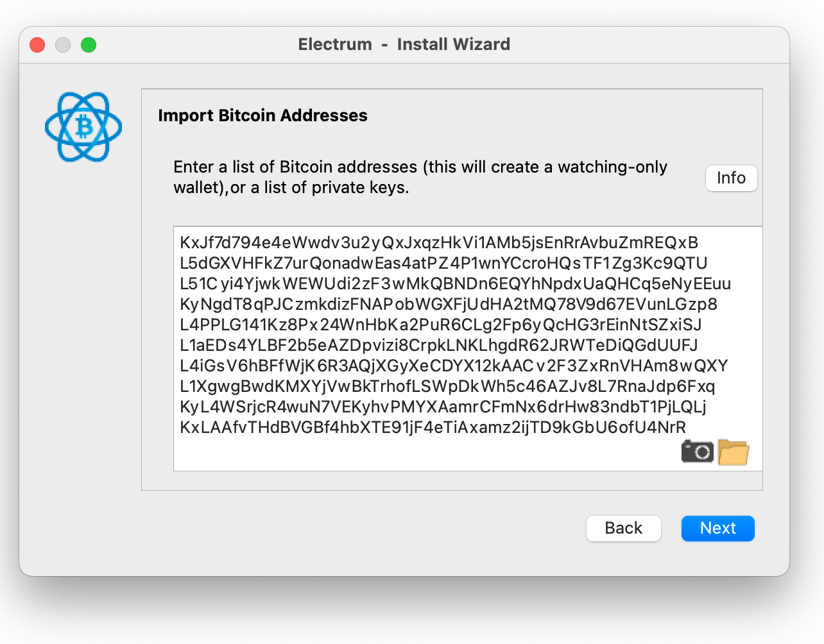The width and height of the screenshot is (824, 644).
Task: Click the key starting KyL4WSrjcR4w
Action: [443, 407]
